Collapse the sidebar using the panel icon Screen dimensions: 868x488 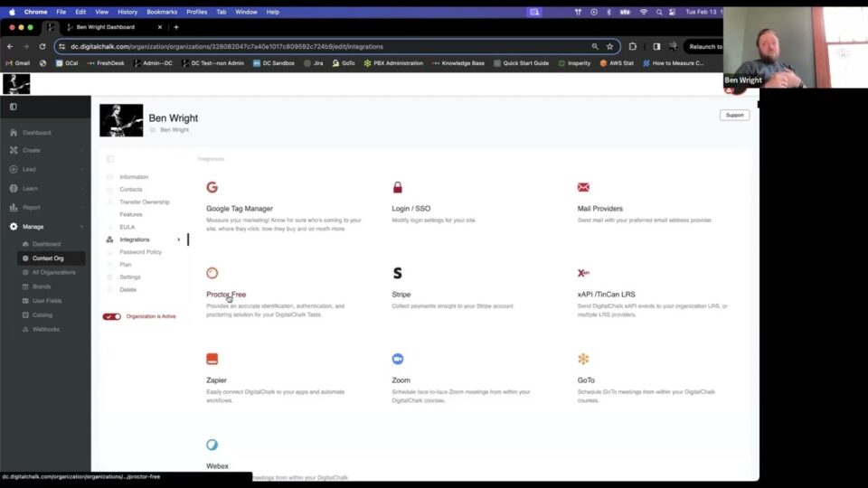click(x=14, y=107)
